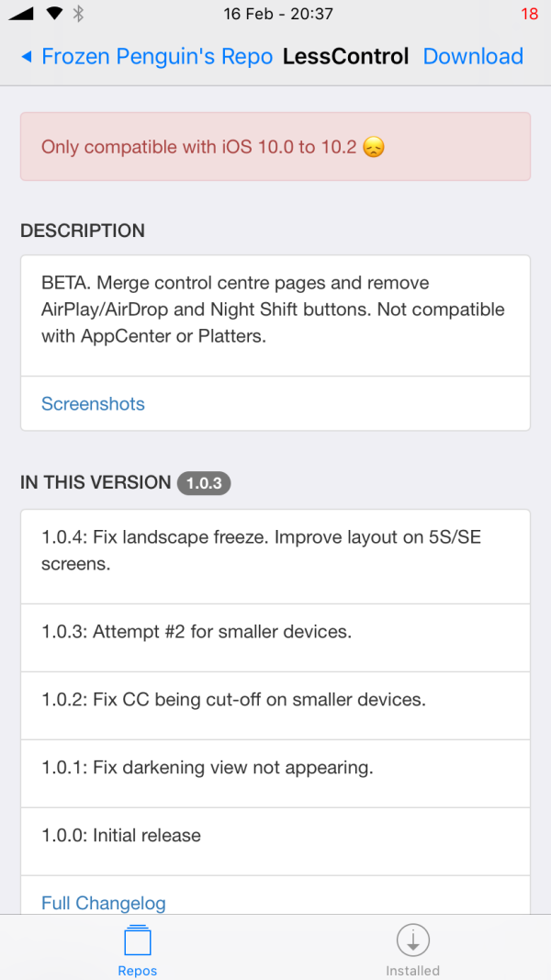
Task: Switch to the Installed tab
Action: coord(413,952)
